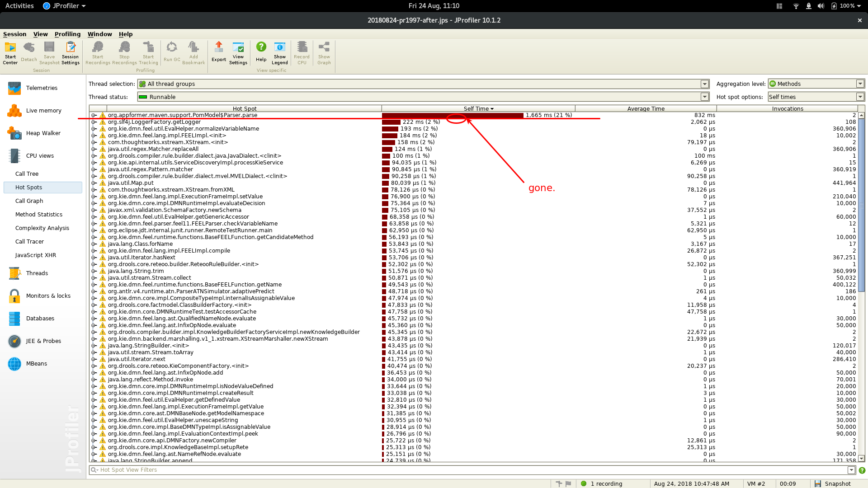The image size is (868, 488).
Task: Open the Monitors & locks section
Action: coord(48,296)
